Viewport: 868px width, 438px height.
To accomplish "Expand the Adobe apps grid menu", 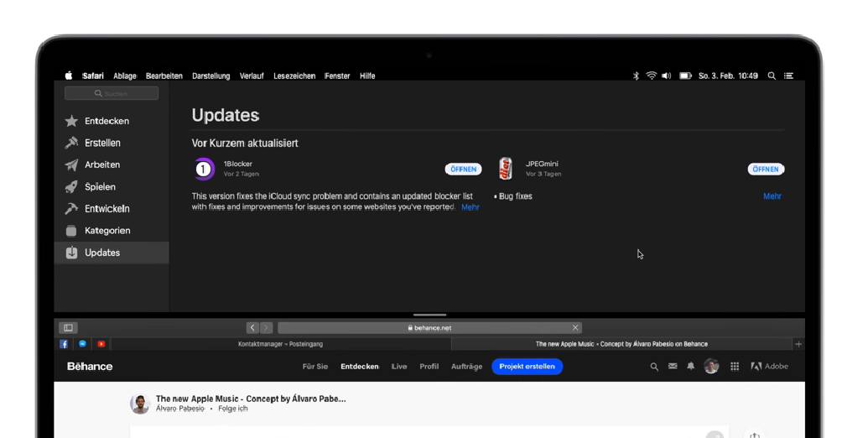I will tap(735, 367).
